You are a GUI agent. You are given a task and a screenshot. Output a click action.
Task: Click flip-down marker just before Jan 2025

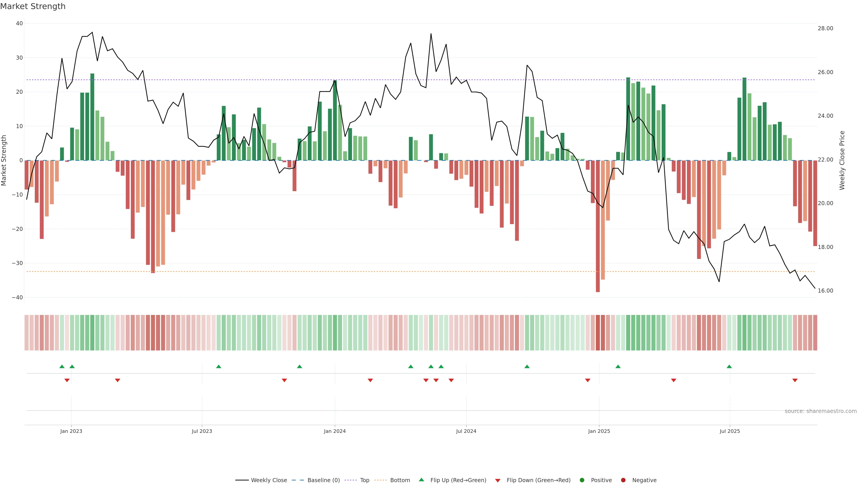pyautogui.click(x=588, y=380)
